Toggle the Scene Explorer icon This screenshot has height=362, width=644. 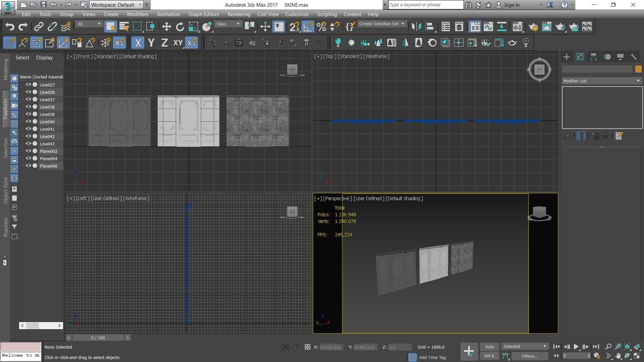click(x=445, y=27)
